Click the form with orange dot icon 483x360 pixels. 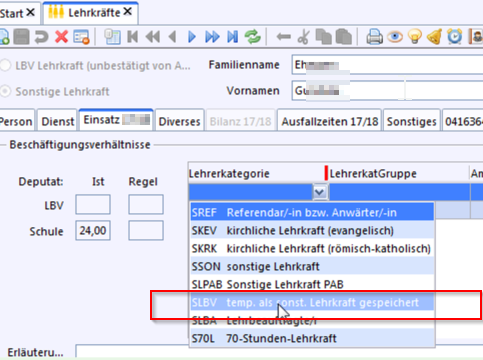(x=82, y=37)
